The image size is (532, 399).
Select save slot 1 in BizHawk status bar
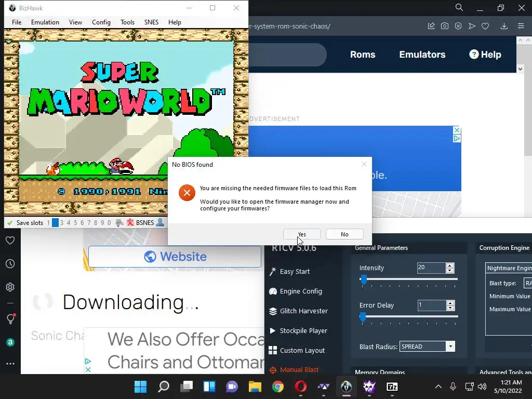[48, 223]
